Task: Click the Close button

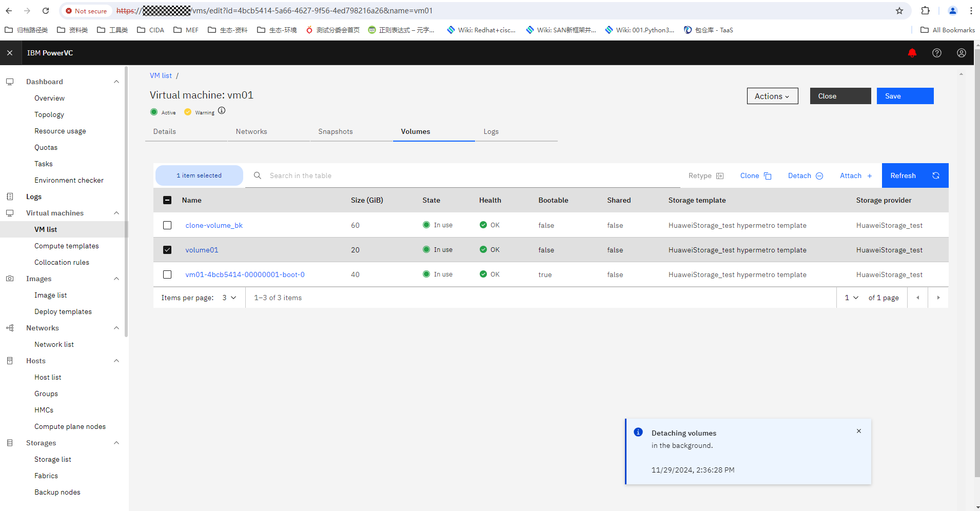Action: pyautogui.click(x=840, y=96)
